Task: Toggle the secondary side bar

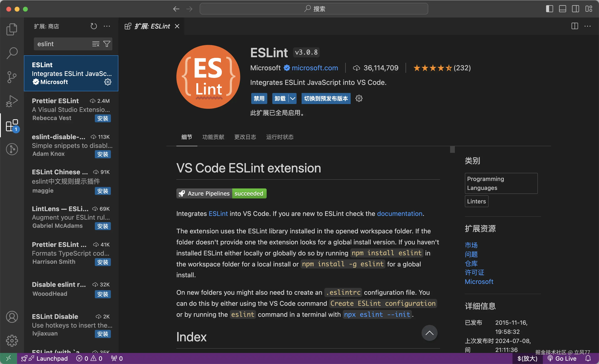Action: 575,9
